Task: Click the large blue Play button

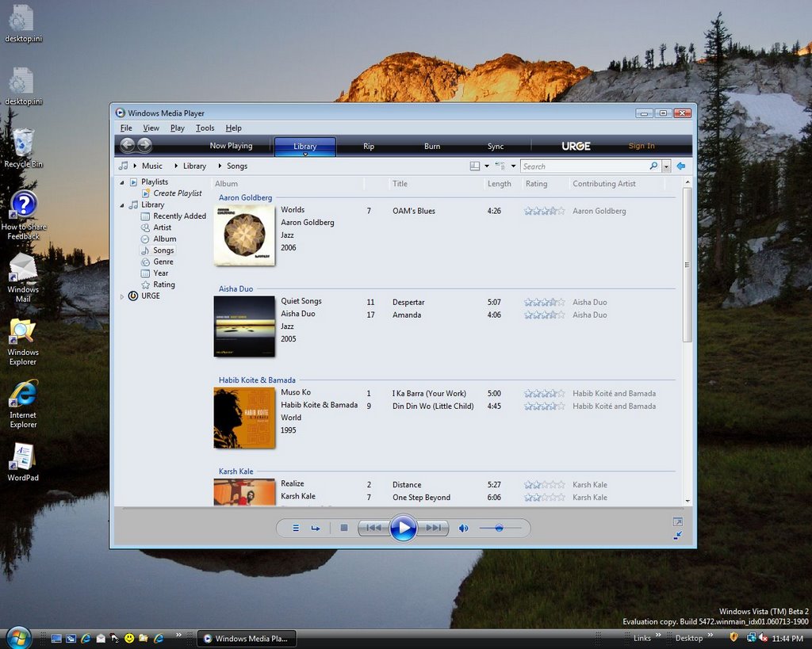Action: [403, 528]
